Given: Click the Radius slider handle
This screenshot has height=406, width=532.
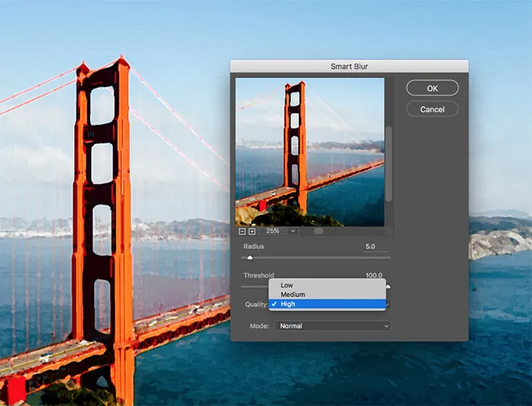Looking at the screenshot, I should tap(250, 258).
